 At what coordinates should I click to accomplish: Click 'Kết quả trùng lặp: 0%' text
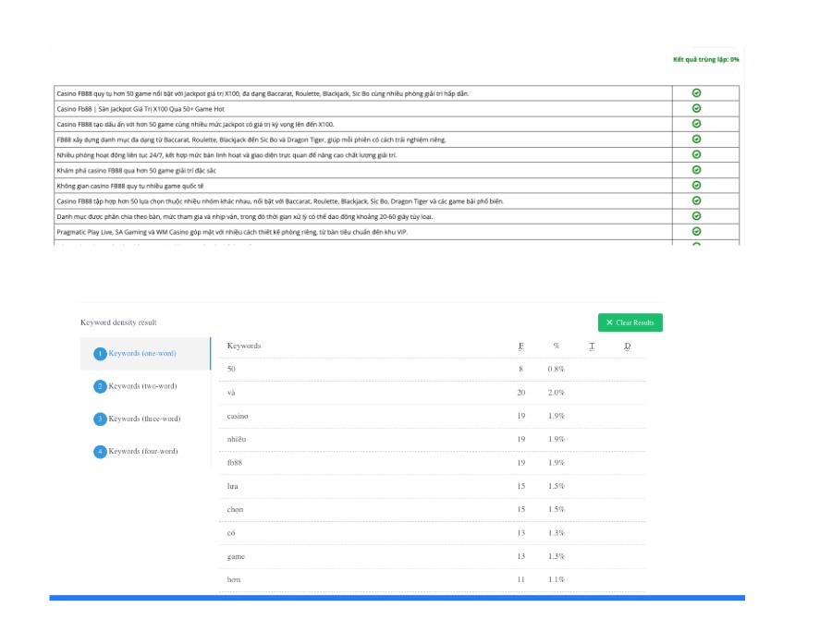tap(706, 59)
